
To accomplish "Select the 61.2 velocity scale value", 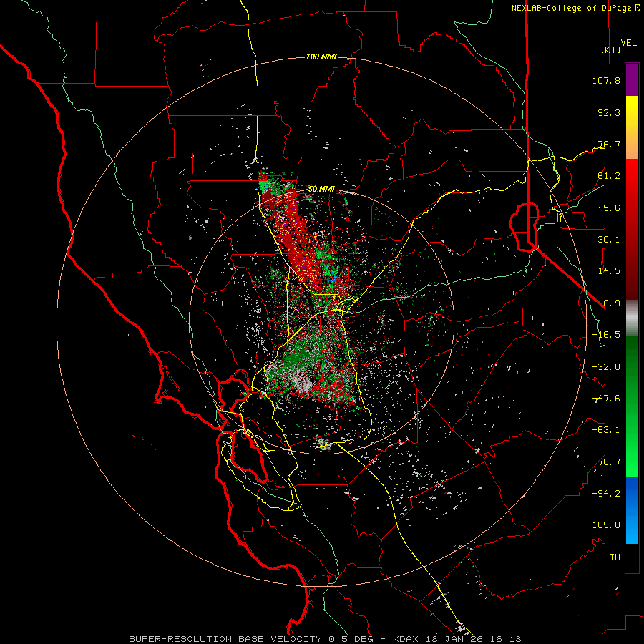I will (609, 176).
